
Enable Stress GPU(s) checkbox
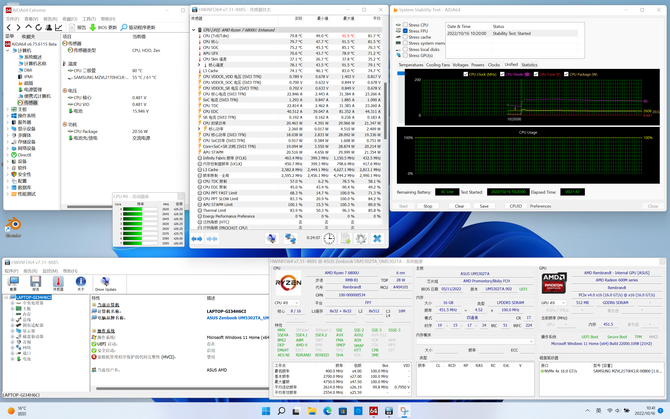[405, 56]
